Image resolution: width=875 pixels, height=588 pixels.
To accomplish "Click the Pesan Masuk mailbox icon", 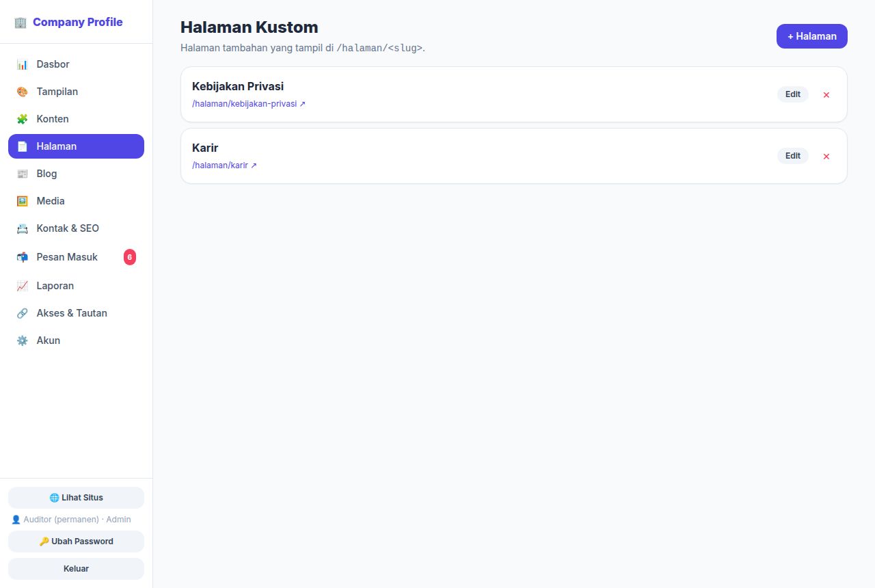I will pyautogui.click(x=22, y=257).
